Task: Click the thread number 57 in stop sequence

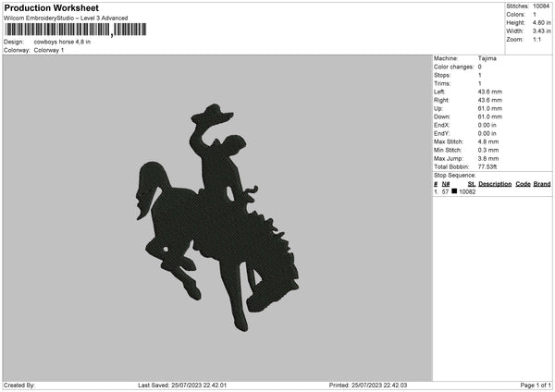Action: pyautogui.click(x=445, y=191)
